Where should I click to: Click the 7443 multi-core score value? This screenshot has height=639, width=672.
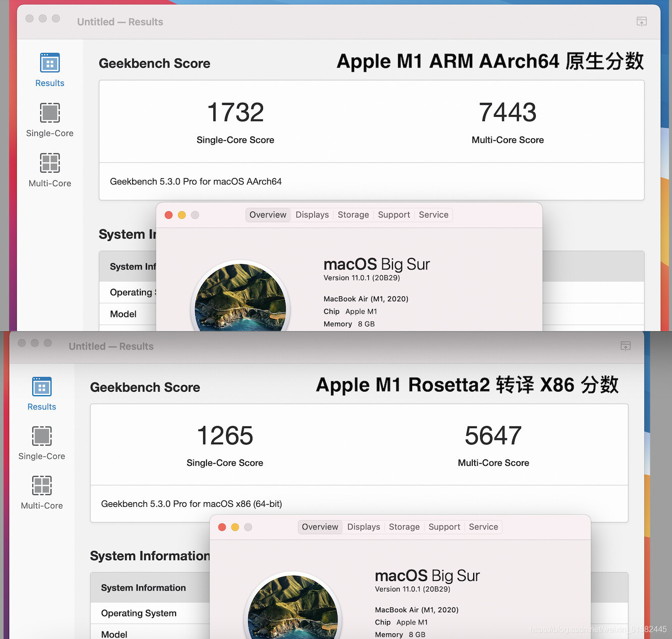click(508, 112)
